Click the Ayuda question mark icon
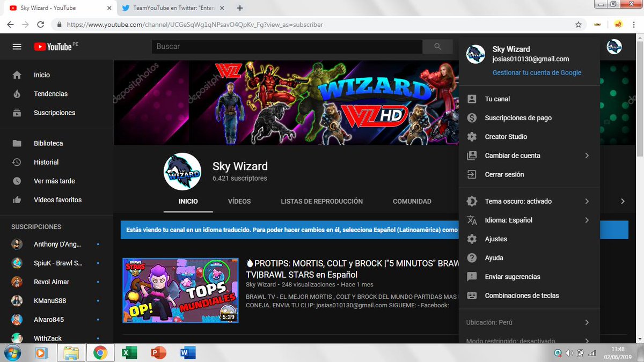Screen dimensions: 644x362 pos(472,258)
